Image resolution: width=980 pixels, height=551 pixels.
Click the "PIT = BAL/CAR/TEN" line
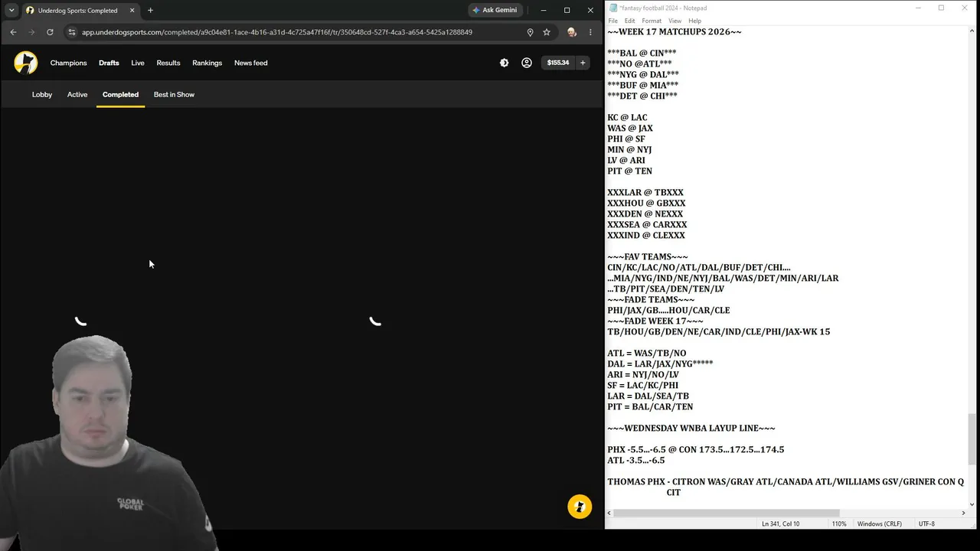(650, 406)
